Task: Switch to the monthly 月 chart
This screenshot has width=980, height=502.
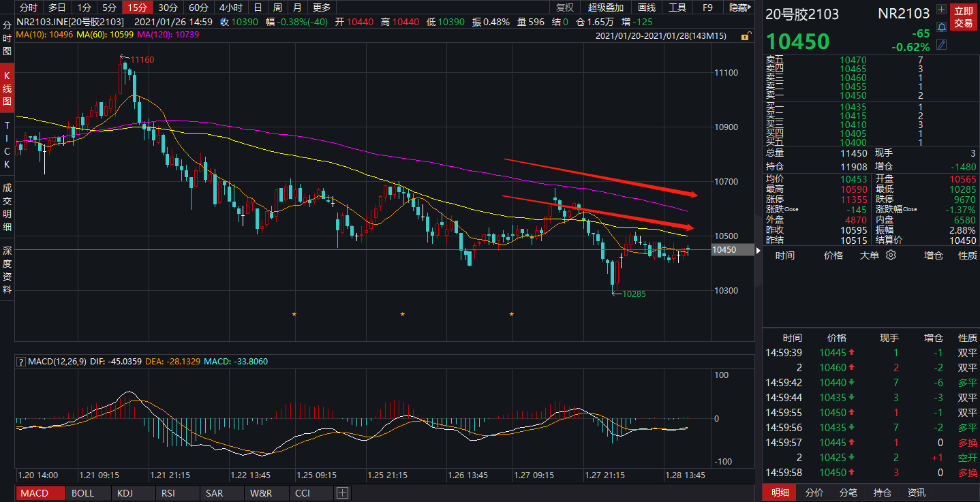Action: tap(297, 7)
